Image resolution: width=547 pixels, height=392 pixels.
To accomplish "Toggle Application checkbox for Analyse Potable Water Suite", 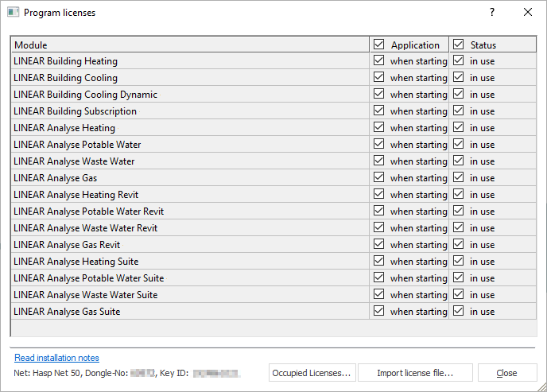I will pyautogui.click(x=379, y=278).
